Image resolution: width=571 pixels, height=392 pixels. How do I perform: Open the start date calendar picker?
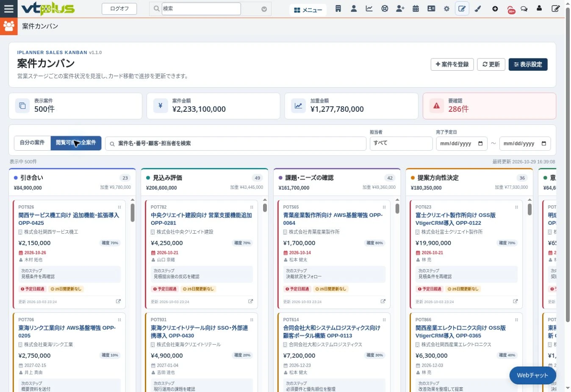pos(480,144)
